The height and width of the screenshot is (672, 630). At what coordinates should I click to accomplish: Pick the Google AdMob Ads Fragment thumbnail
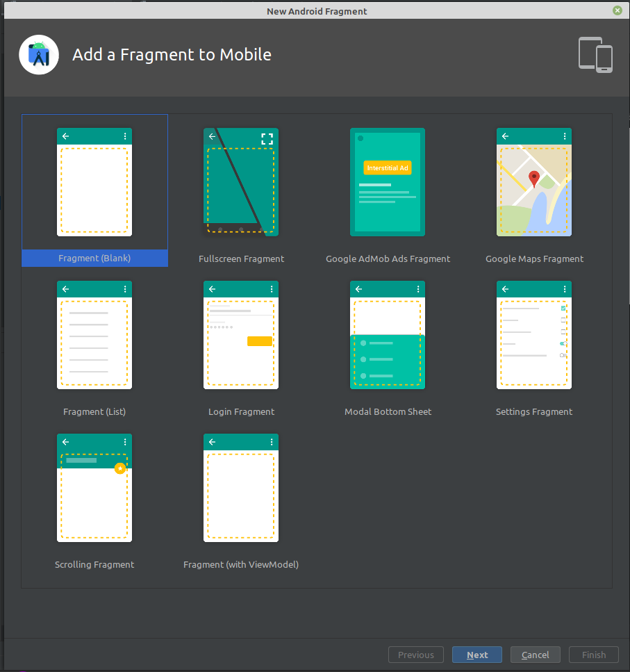(388, 182)
